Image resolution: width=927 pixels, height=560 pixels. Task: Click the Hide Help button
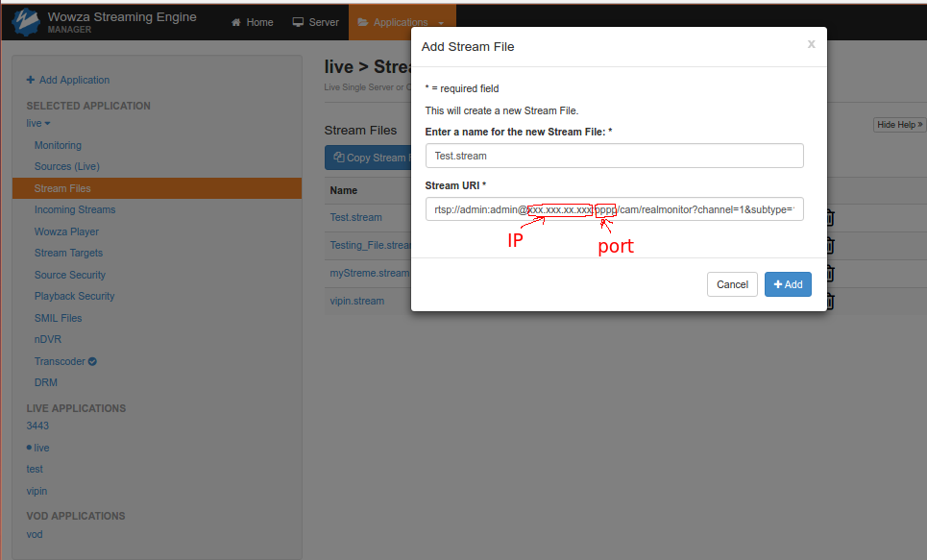899,124
